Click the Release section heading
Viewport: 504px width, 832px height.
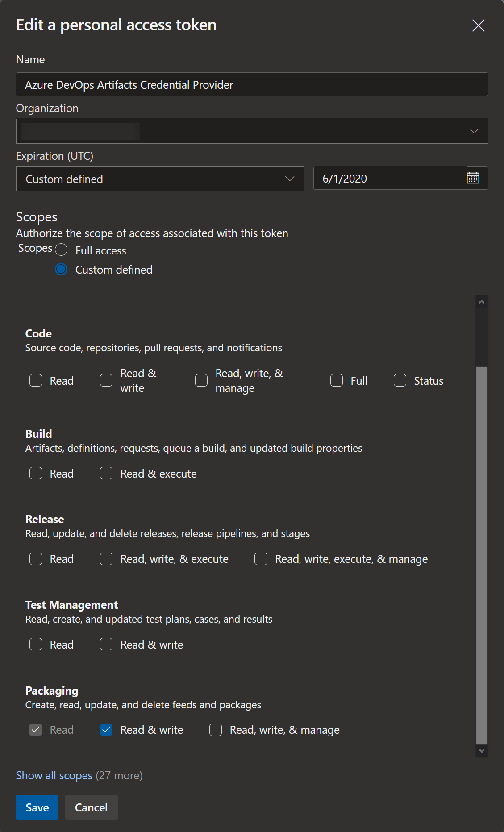point(45,519)
